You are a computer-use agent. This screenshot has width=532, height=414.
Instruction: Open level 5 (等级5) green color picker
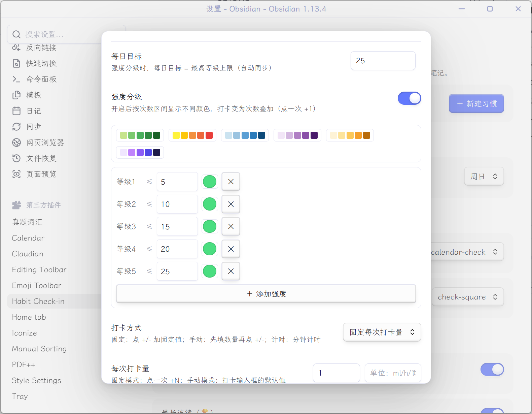[x=210, y=271]
